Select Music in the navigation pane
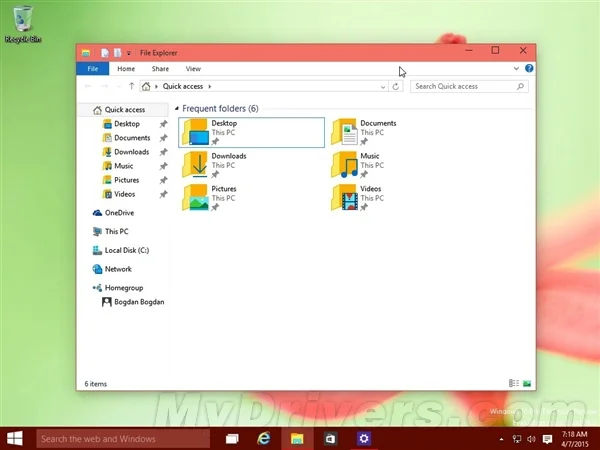The image size is (600, 450). point(123,166)
